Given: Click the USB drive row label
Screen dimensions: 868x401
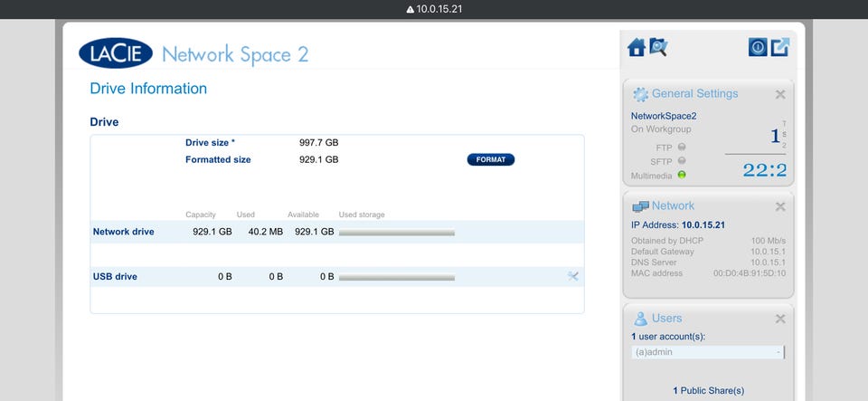Looking at the screenshot, I should coord(115,276).
